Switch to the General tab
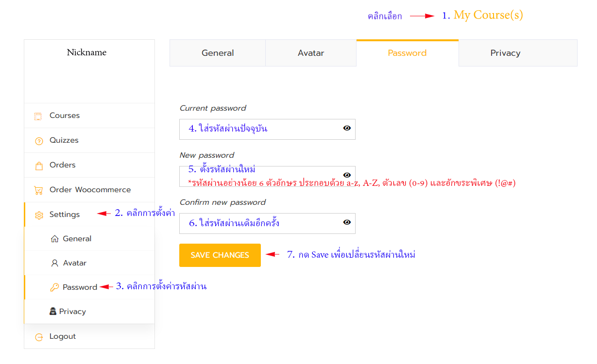This screenshot has height=364, width=597. tap(218, 53)
